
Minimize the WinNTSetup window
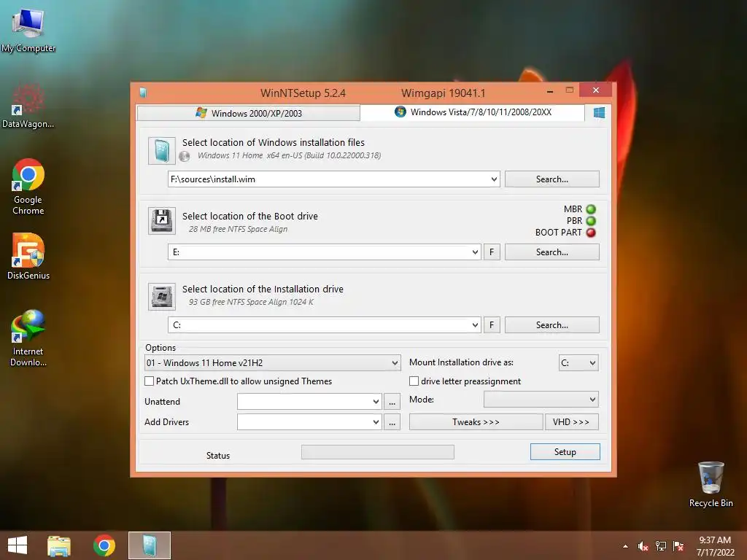(550, 90)
